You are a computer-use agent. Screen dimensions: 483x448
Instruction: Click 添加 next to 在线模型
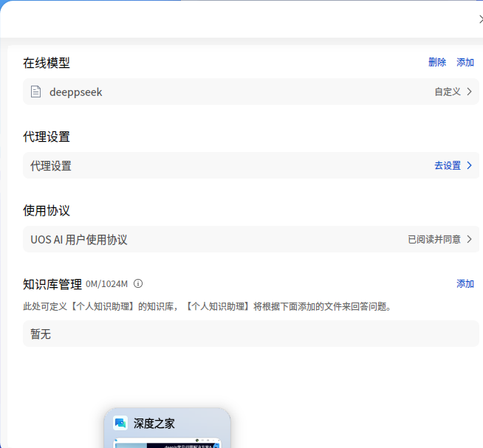pos(465,63)
